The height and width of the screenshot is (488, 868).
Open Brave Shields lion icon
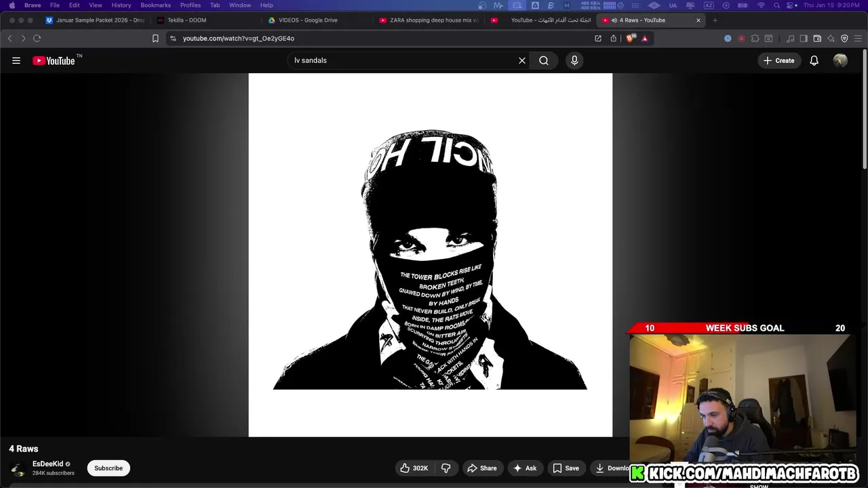(631, 39)
